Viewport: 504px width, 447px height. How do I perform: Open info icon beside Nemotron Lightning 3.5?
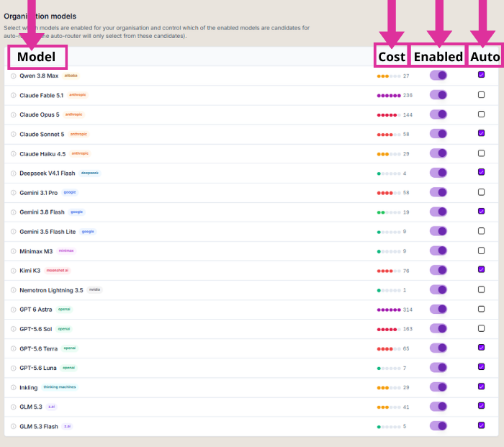click(x=13, y=290)
